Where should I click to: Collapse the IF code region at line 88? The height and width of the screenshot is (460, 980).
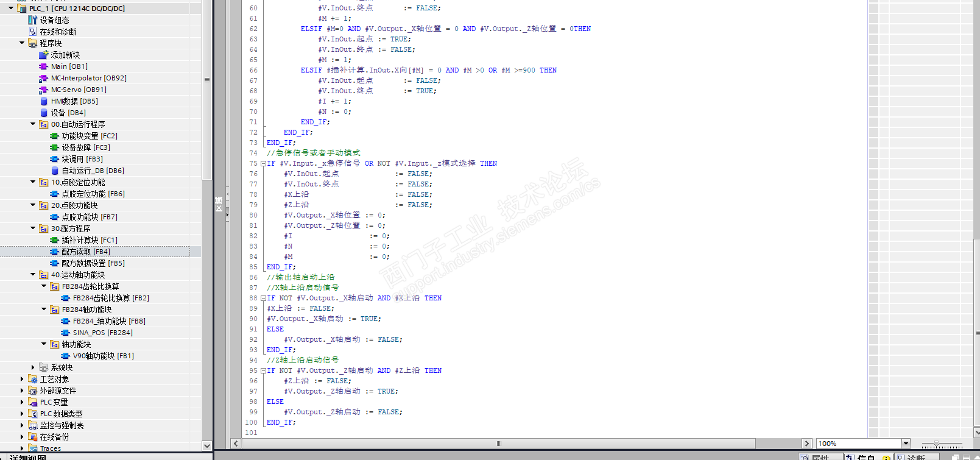(263, 298)
